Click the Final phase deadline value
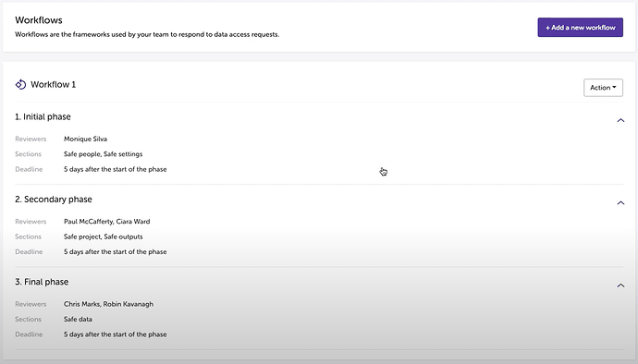638x364 pixels. 116,334
